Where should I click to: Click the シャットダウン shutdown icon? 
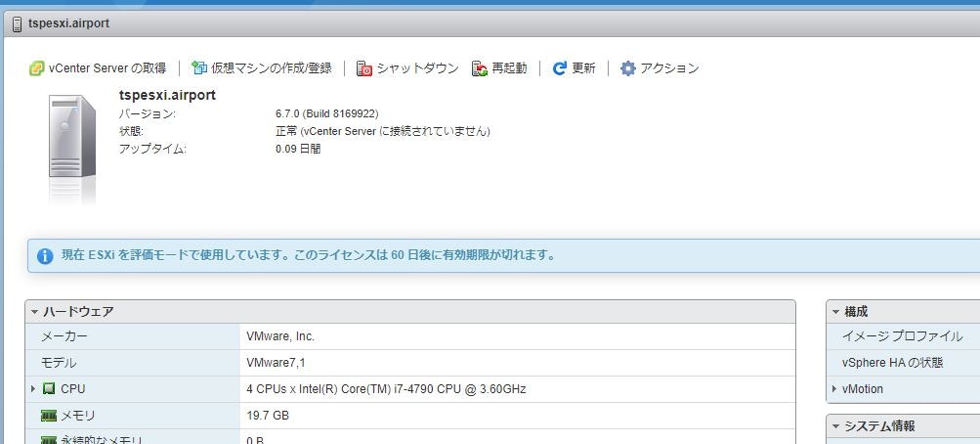363,68
